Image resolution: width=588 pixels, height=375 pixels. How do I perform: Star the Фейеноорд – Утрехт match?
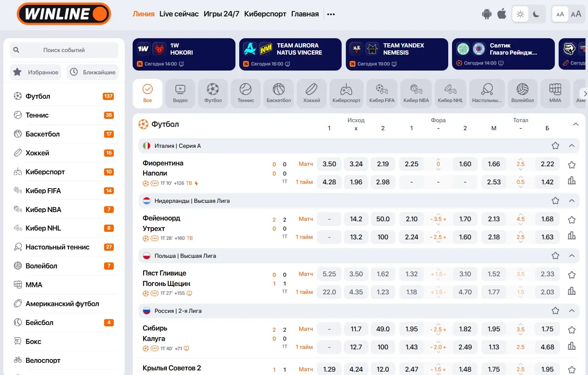(x=572, y=220)
